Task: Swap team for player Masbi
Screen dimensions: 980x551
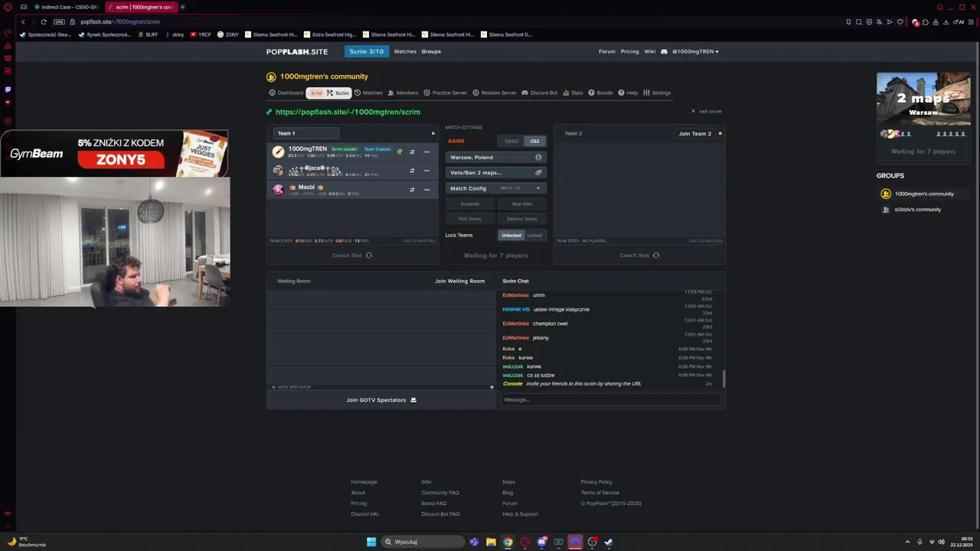Action: pos(412,190)
